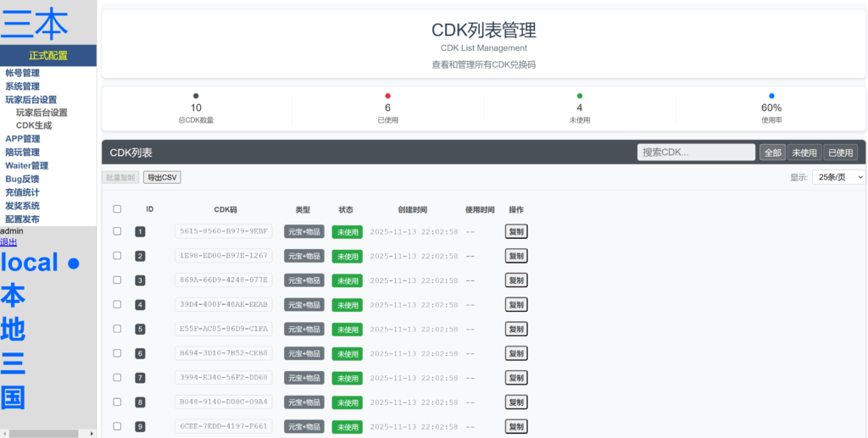The width and height of the screenshot is (868, 438).
Task: Check the checkbox for CDK row 2
Action: coord(118,256)
